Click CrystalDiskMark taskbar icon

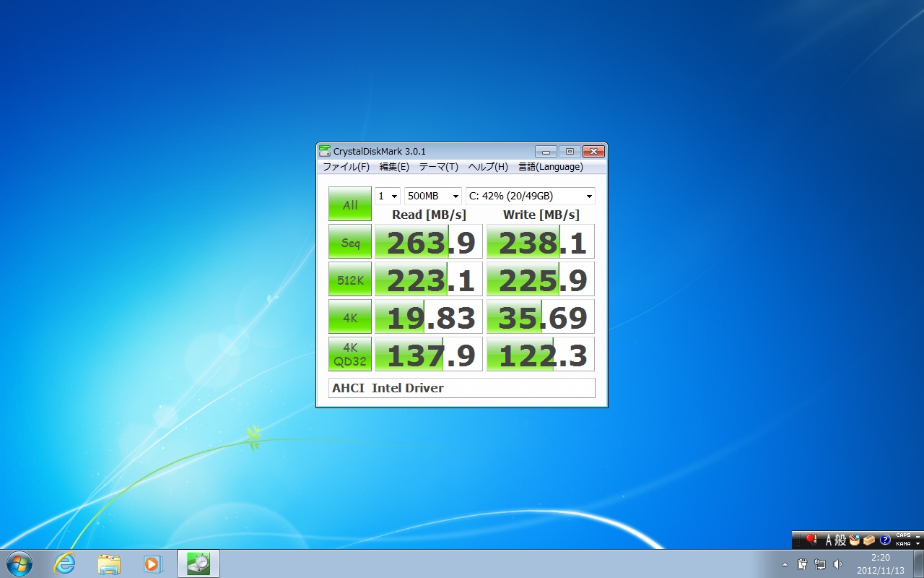coord(199,564)
